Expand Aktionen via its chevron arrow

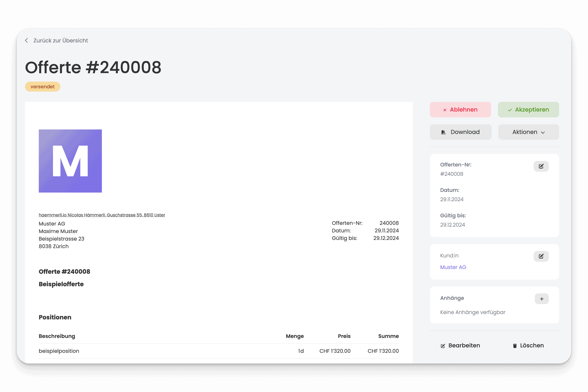pyautogui.click(x=543, y=132)
